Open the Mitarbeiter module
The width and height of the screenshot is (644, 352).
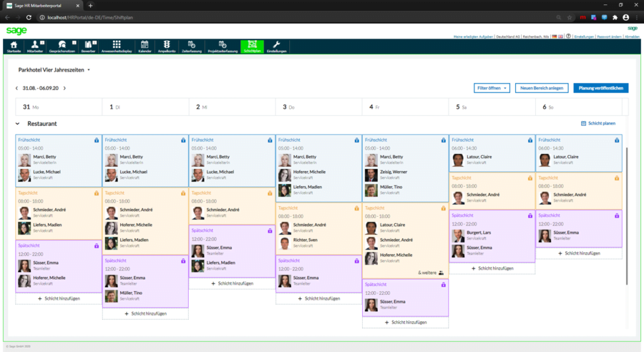35,47
